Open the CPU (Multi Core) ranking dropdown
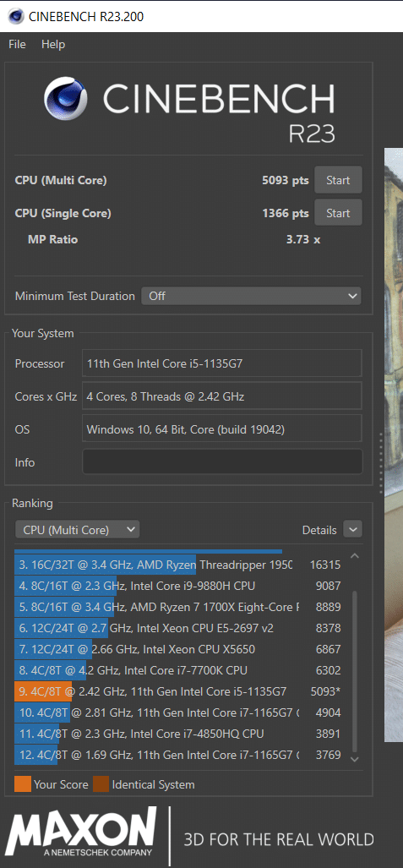403x868 pixels. (77, 530)
